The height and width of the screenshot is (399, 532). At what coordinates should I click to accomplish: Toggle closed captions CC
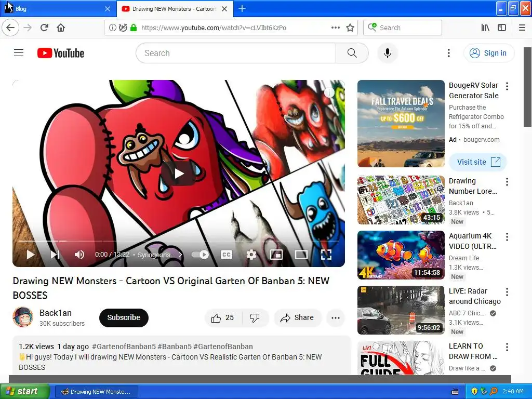[x=227, y=255]
